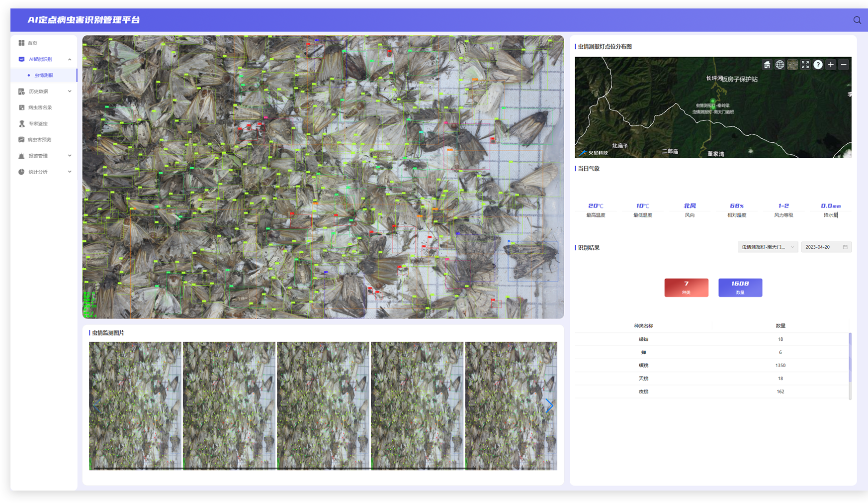Screen dimensions: 868x503
Task: Reset map with the home icon
Action: (767, 65)
